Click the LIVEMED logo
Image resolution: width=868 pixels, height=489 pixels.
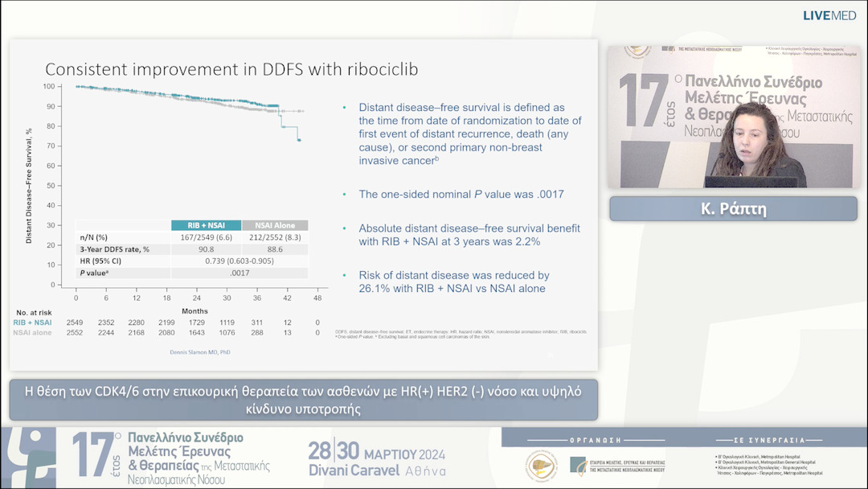pyautogui.click(x=829, y=15)
